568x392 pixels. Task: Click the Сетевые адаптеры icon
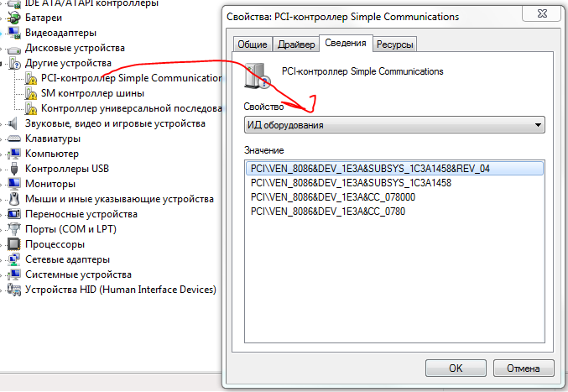(14, 259)
